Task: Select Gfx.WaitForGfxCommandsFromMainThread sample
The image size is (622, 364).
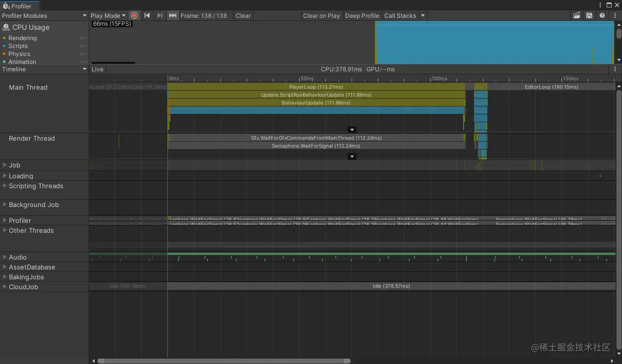Action: 316,138
